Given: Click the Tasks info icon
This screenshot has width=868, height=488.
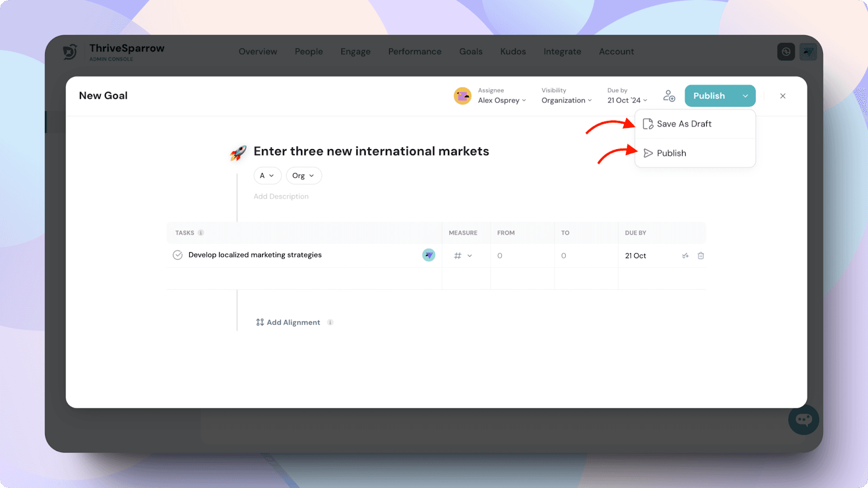Looking at the screenshot, I should (201, 233).
